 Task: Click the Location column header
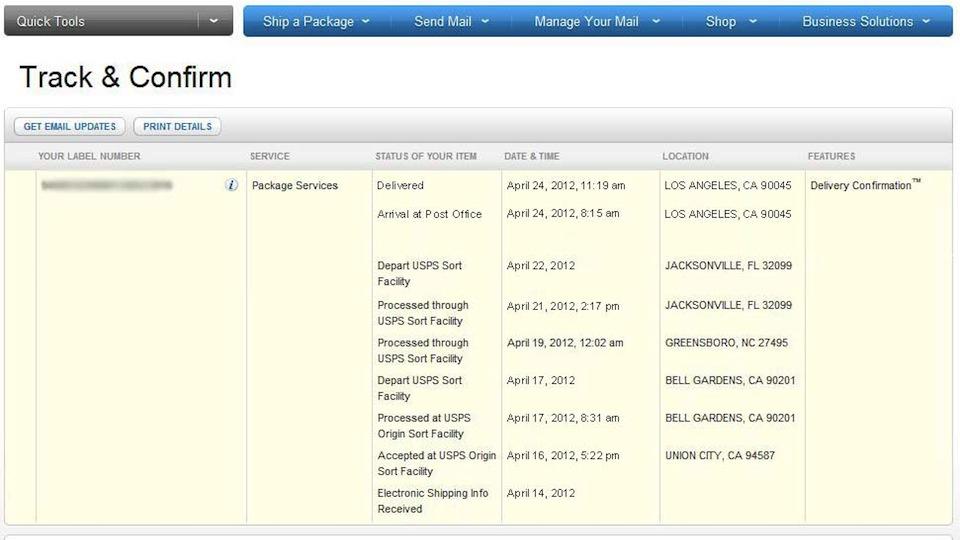coord(685,156)
